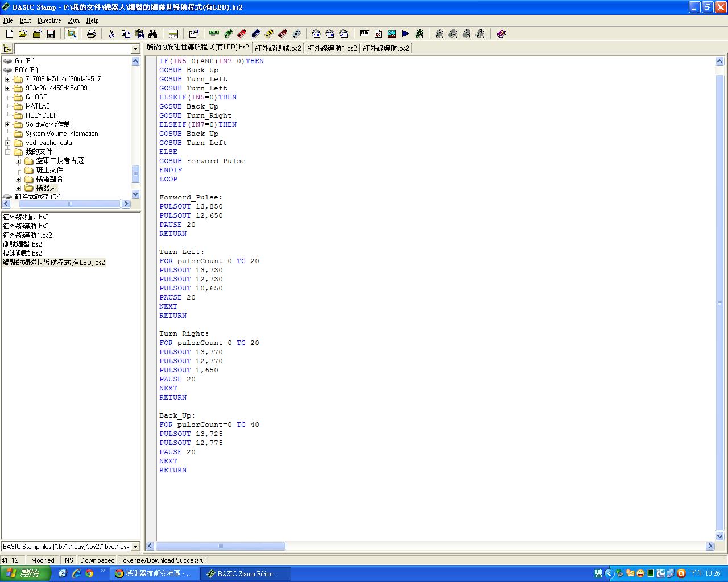Paste from clipboard using the Paste icon

pyautogui.click(x=139, y=34)
